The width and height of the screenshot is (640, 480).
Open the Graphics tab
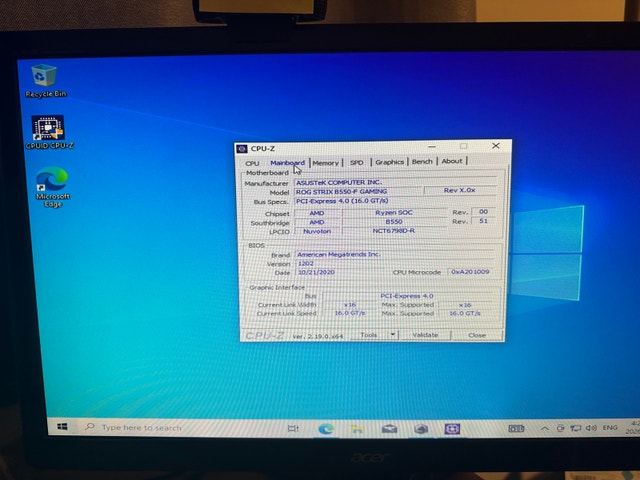pos(389,162)
